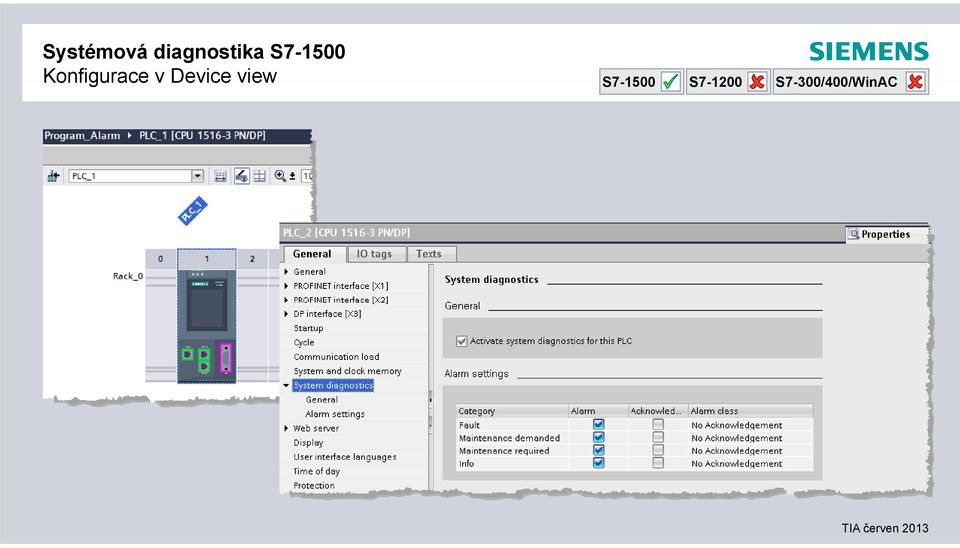Toggle the Alarm checkbox for Maintenance required
This screenshot has height=548, width=960.
pyautogui.click(x=599, y=450)
